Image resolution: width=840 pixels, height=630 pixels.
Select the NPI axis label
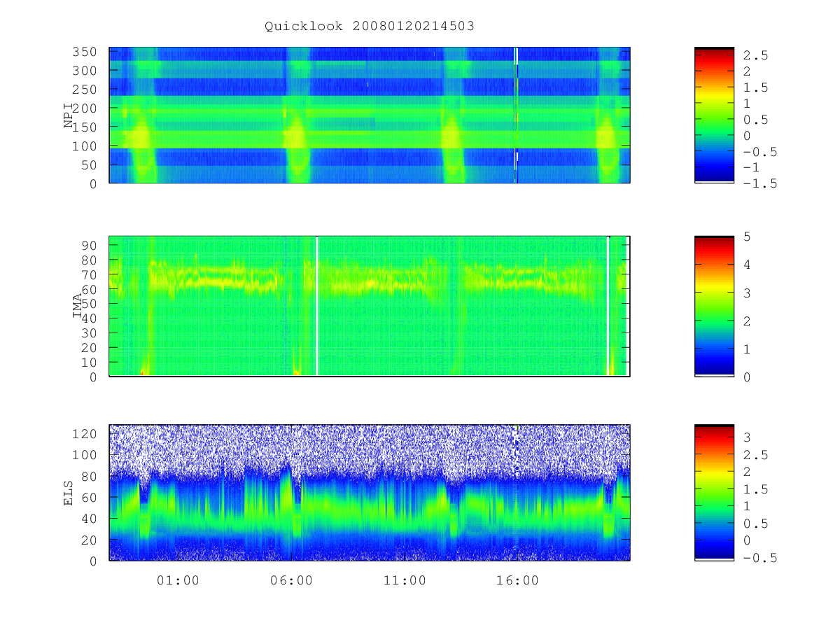coord(69,115)
